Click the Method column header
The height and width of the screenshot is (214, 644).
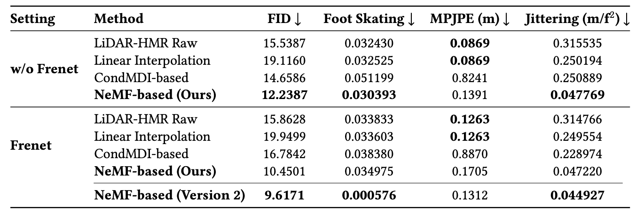119,20
